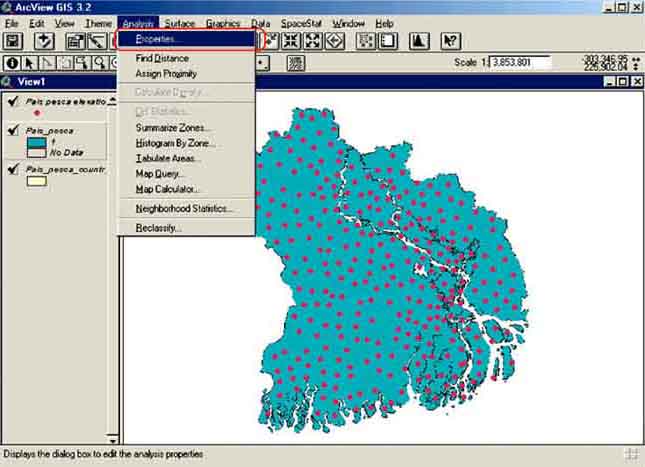
Task: Open the Surface menu
Action: [x=180, y=23]
